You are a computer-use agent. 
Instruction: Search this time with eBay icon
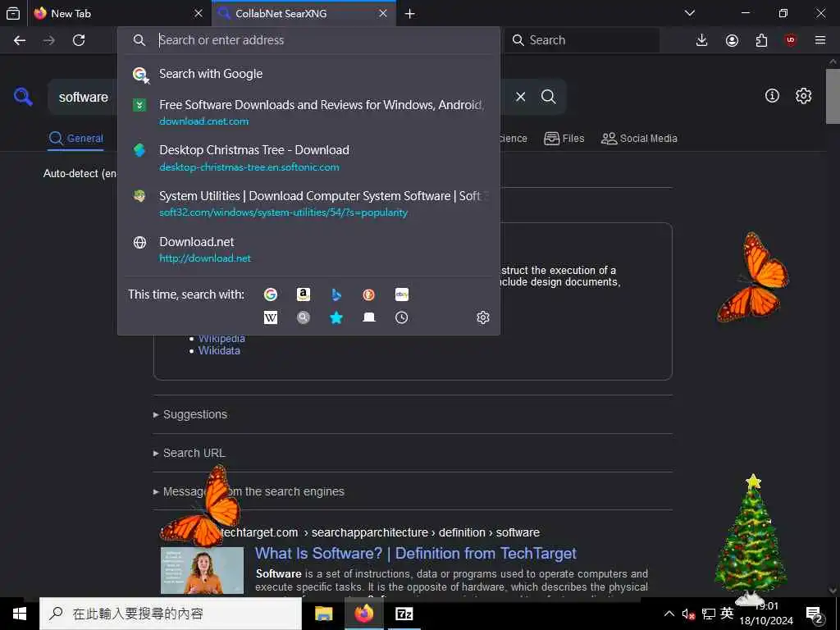[x=401, y=294]
